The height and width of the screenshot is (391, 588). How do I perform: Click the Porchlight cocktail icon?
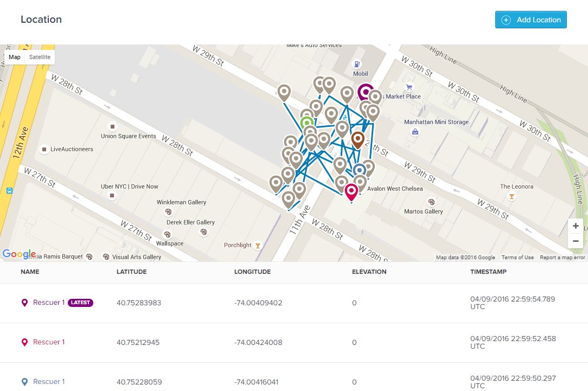258,246
